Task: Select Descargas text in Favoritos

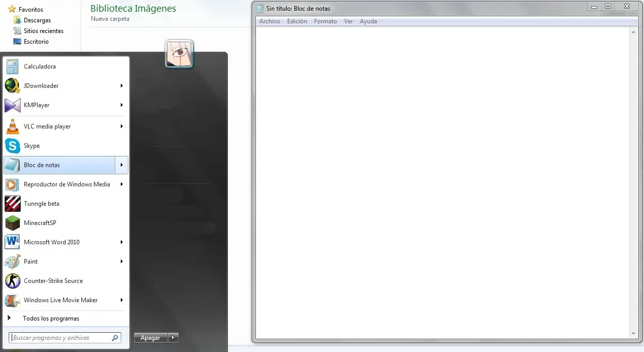Action: pyautogui.click(x=37, y=20)
